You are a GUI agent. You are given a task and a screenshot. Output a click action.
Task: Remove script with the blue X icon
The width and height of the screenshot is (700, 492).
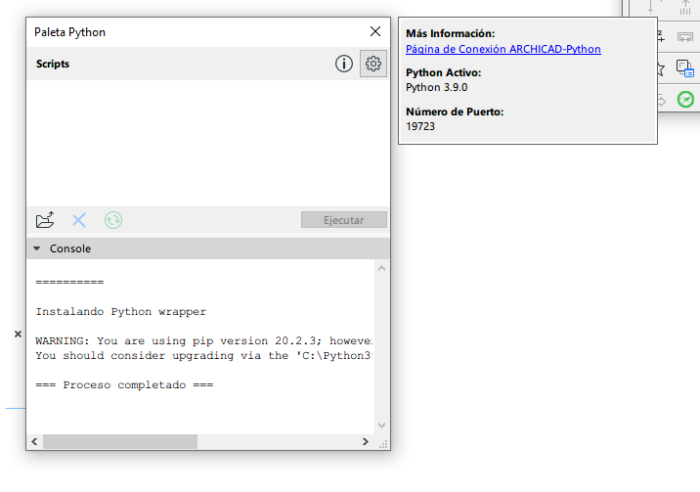point(79,220)
